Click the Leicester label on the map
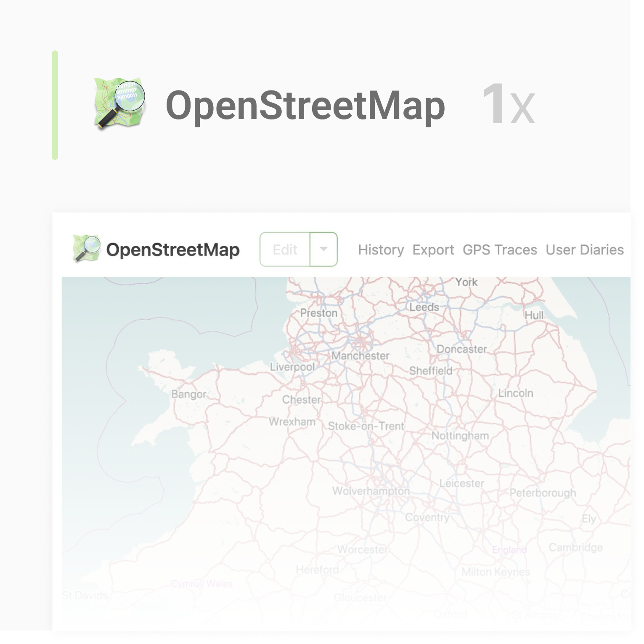Image resolution: width=644 pixels, height=644 pixels. click(462, 484)
